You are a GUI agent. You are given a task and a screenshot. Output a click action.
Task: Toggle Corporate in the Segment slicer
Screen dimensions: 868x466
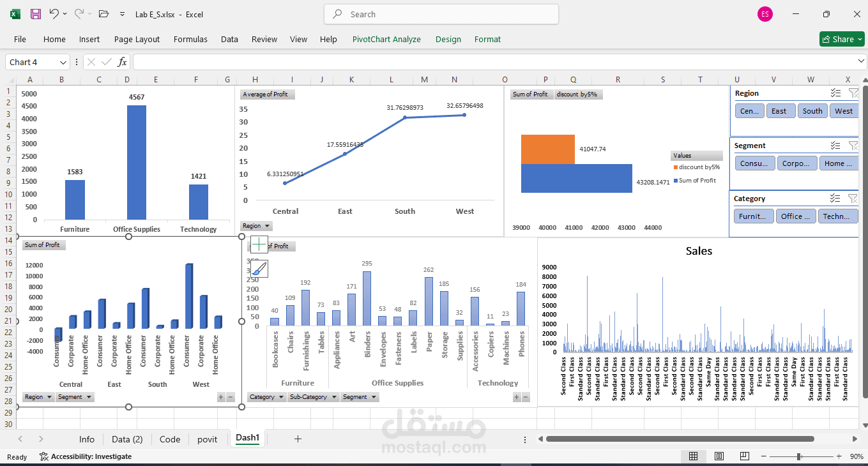[x=797, y=163]
